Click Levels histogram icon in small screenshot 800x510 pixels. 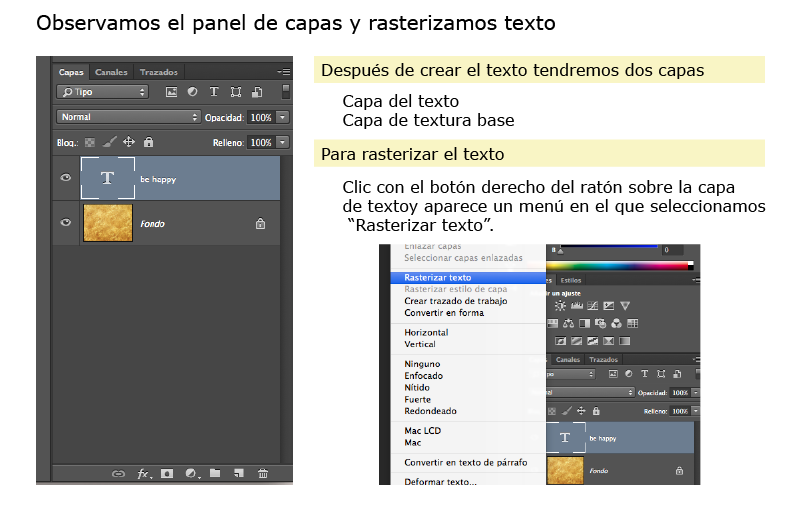click(577, 305)
